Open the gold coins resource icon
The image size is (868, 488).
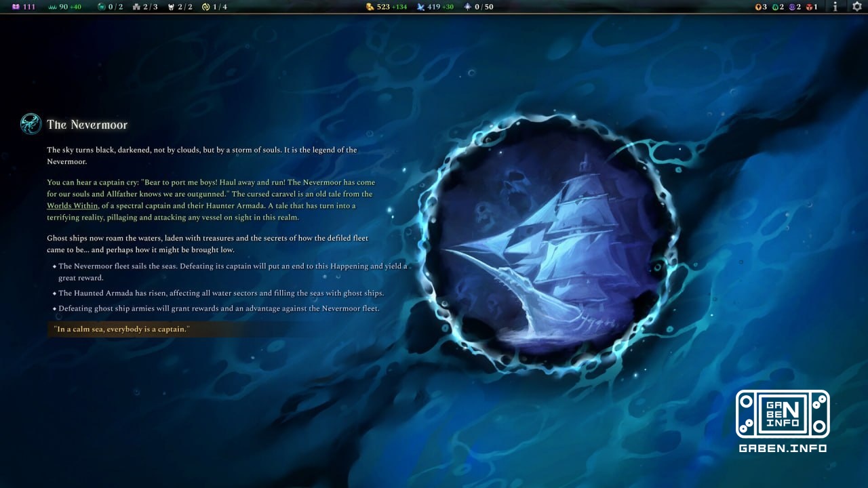(370, 7)
